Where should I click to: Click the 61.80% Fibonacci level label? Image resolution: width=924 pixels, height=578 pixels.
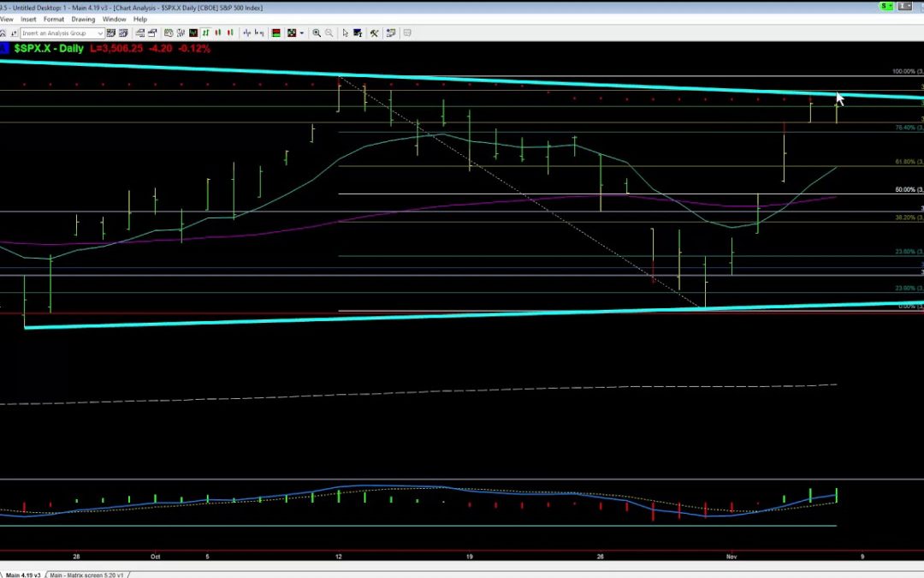(909, 162)
